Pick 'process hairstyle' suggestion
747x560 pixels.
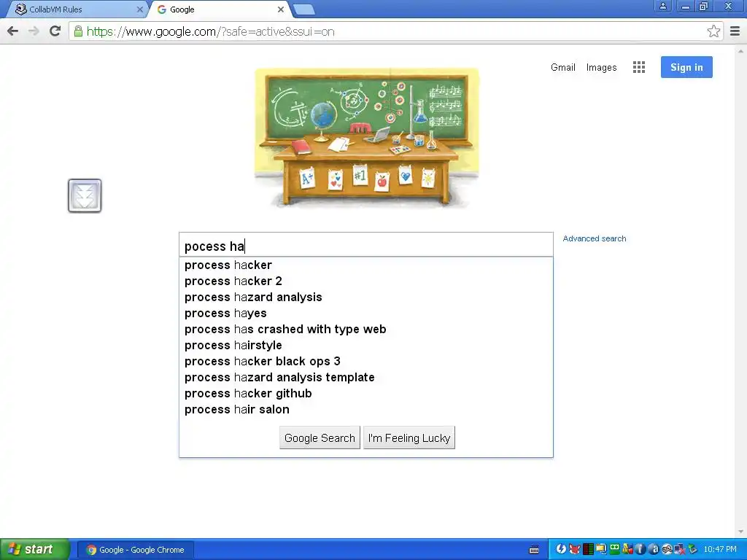click(x=366, y=345)
